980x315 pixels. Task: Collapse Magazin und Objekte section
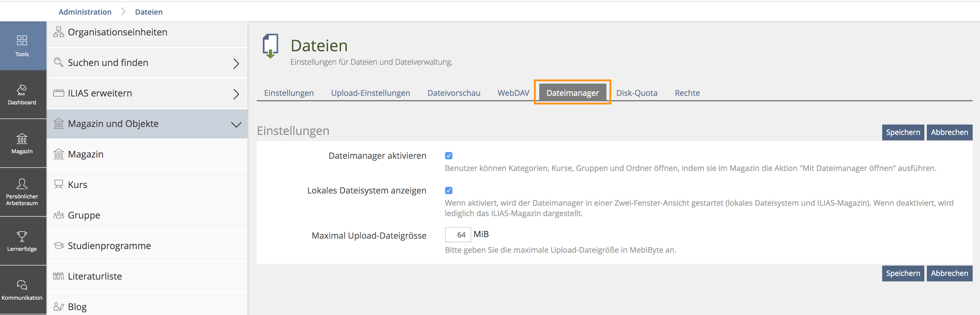click(236, 124)
